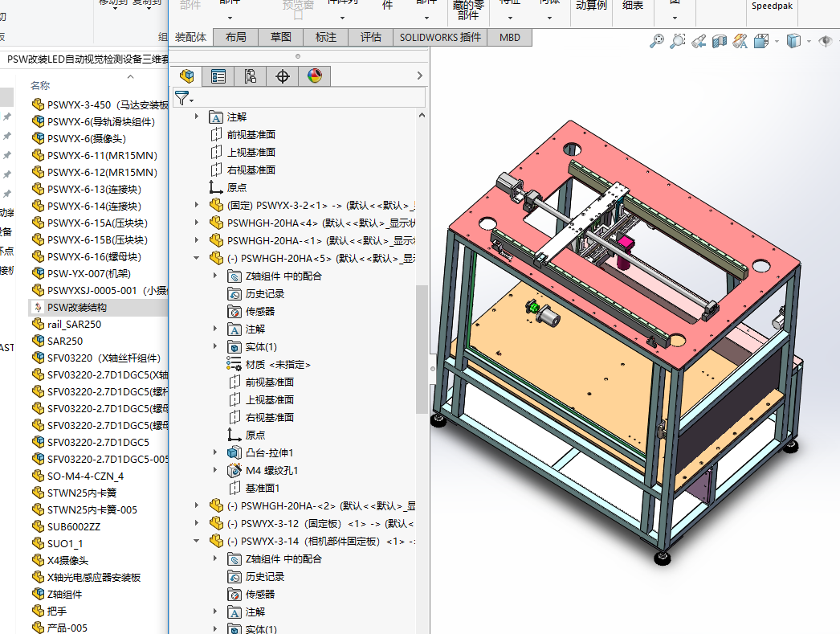Expand the (固定) PSWYX-3-2<1> component
Viewport: 840px width, 634px height.
[197, 205]
